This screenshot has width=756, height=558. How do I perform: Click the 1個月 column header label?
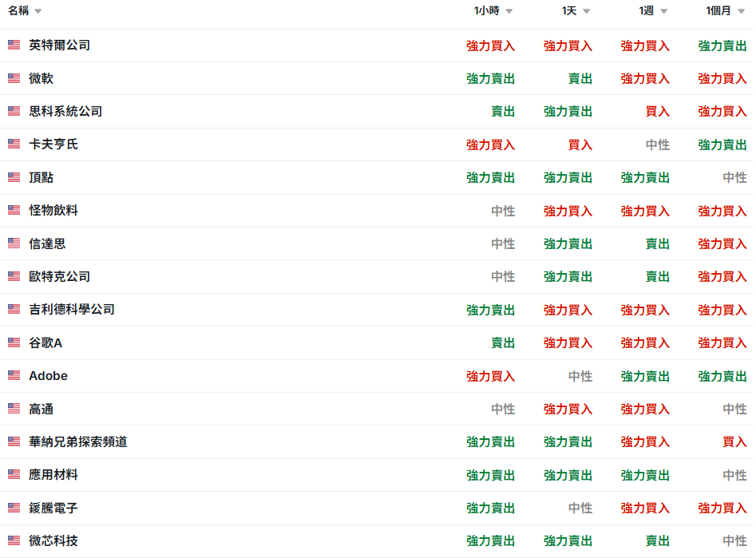tap(718, 10)
